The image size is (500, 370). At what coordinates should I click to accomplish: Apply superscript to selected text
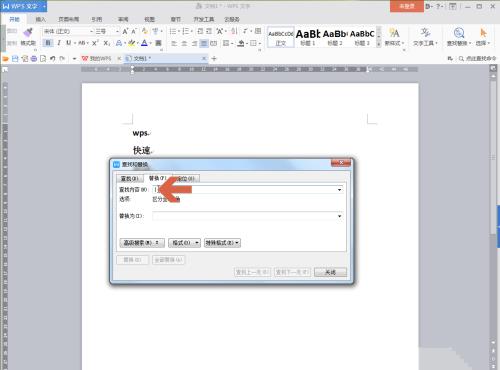pos(95,43)
